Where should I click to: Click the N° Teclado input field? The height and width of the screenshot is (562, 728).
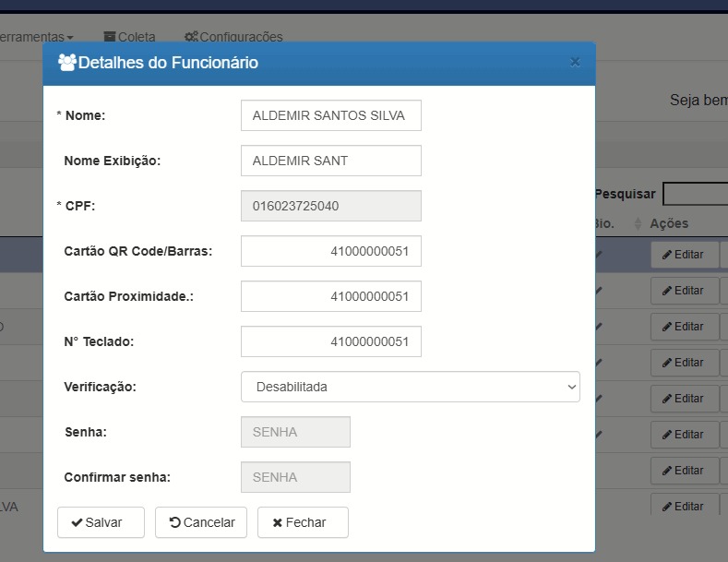tap(330, 341)
